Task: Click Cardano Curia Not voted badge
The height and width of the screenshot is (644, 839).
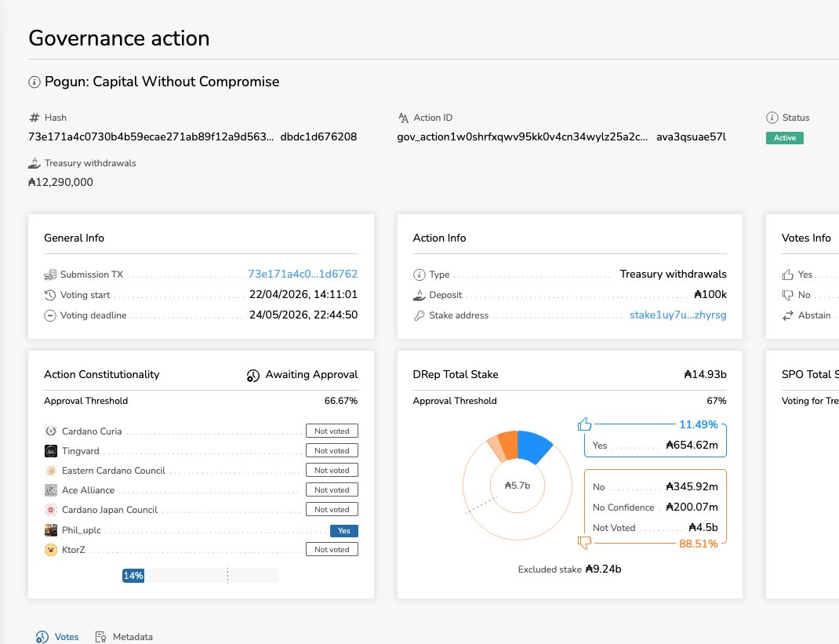Action: coord(332,431)
